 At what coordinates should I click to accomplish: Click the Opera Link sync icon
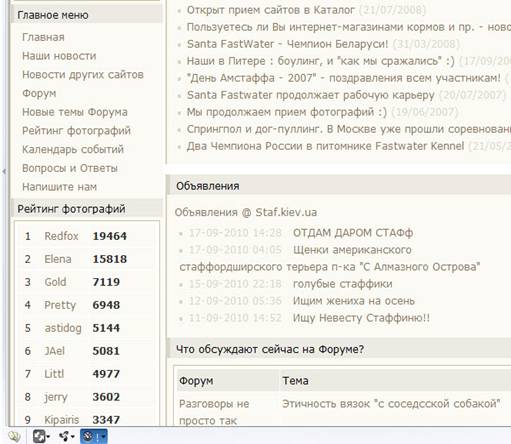(39, 436)
